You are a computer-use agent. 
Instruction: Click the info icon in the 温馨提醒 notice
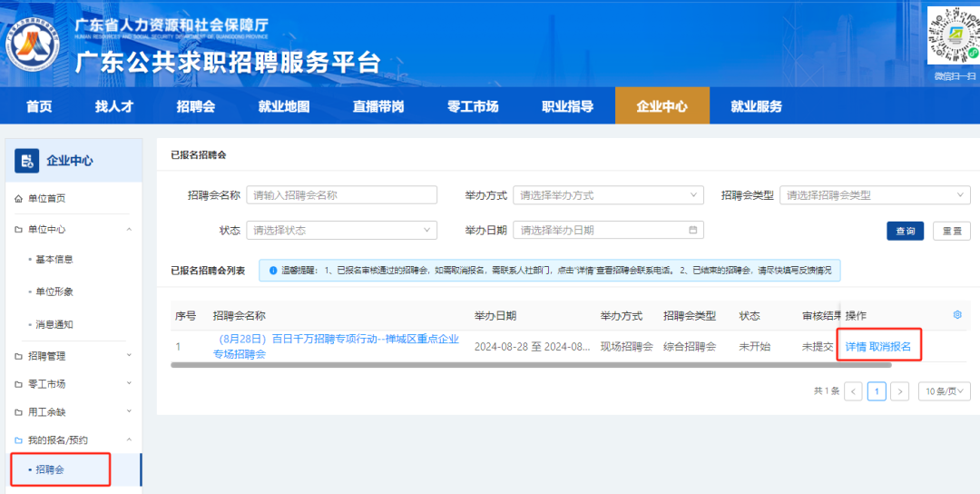(273, 271)
